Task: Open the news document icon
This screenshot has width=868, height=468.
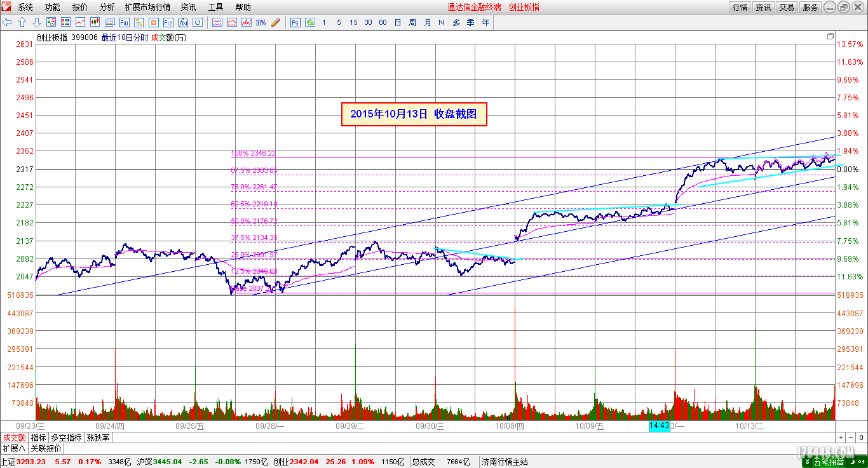Action: coord(110,22)
